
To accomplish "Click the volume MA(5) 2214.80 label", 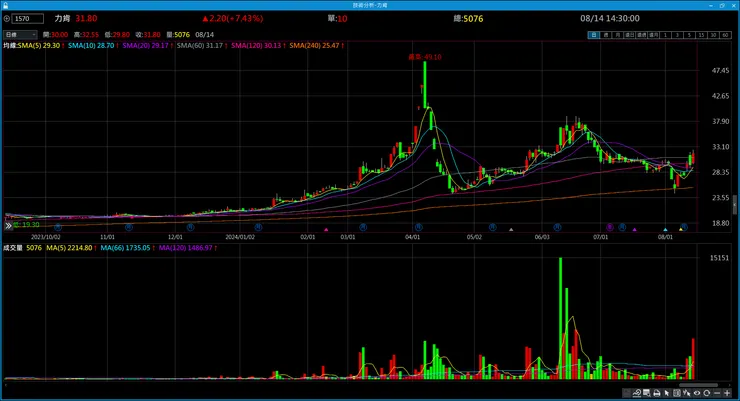I will click(x=69, y=248).
